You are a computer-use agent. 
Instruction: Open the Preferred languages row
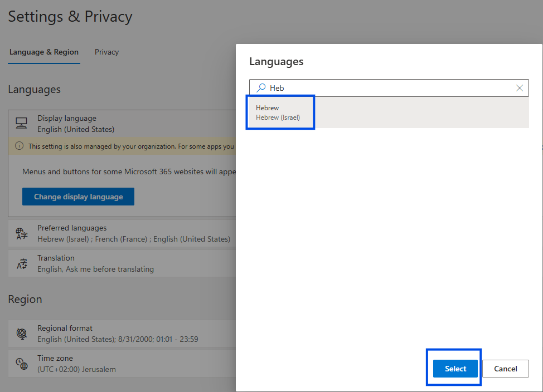[x=122, y=233]
